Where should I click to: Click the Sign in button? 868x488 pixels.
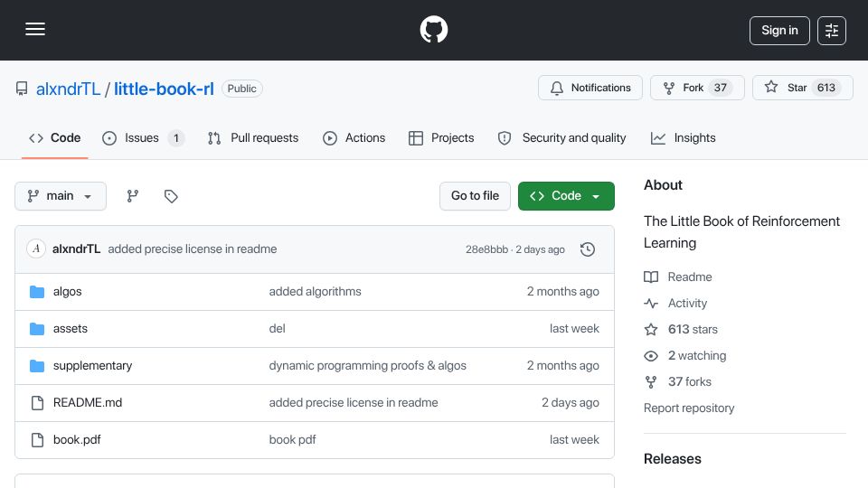pyautogui.click(x=779, y=31)
